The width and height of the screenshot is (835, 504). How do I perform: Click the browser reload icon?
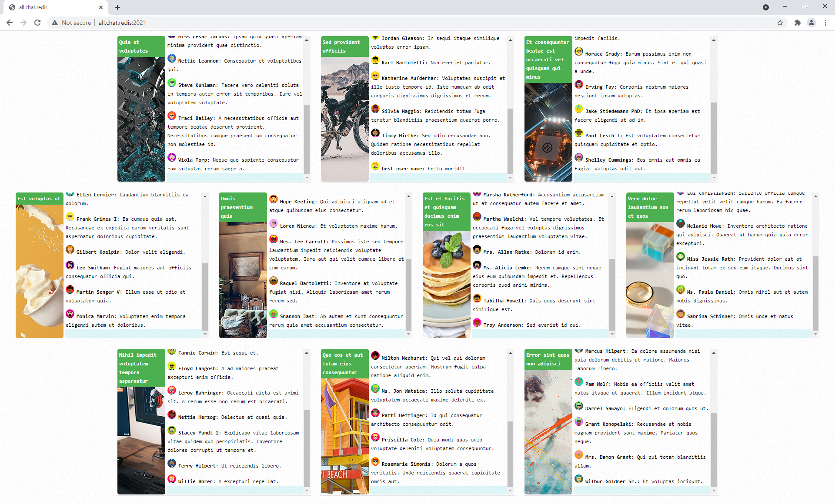tap(37, 23)
